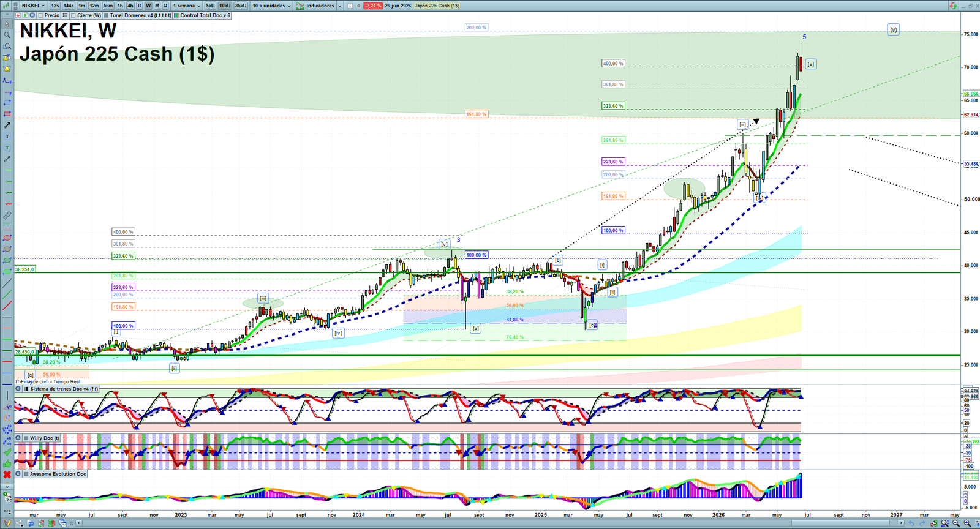Click the zoom out magnifier at bottom right

(x=956, y=523)
